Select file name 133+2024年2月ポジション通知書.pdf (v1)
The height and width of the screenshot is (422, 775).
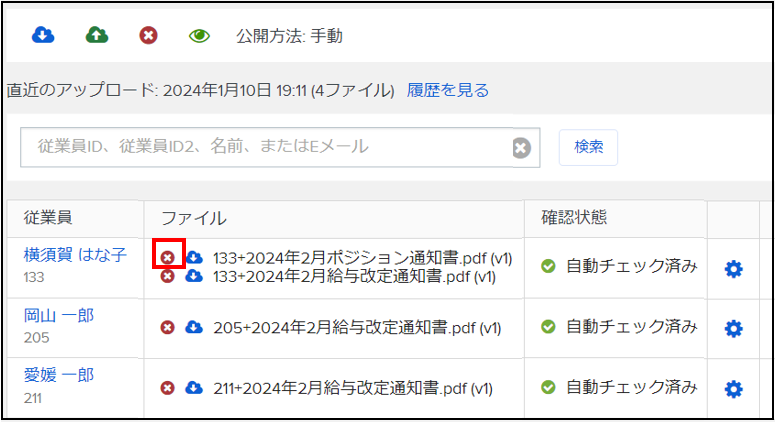coord(362,258)
